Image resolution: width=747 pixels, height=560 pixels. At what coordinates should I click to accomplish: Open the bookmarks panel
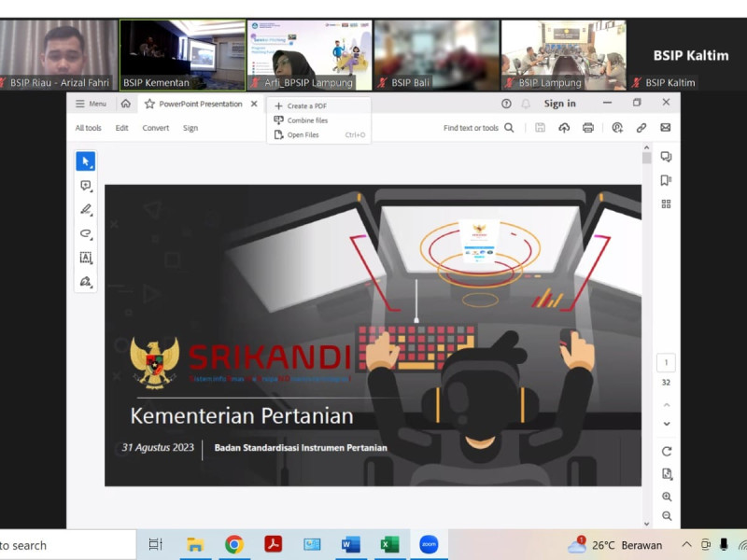[666, 180]
